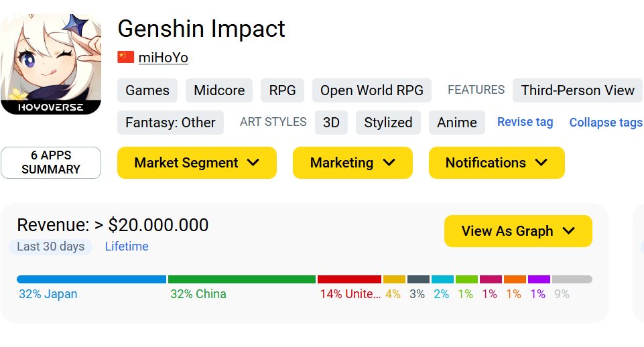Click the gray '9%' label

tap(562, 294)
